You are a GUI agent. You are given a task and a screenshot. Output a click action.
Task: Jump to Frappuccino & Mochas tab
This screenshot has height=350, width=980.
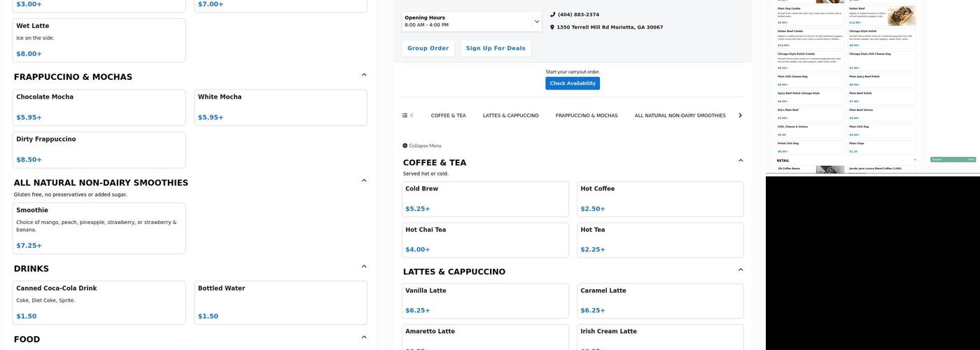click(x=587, y=115)
